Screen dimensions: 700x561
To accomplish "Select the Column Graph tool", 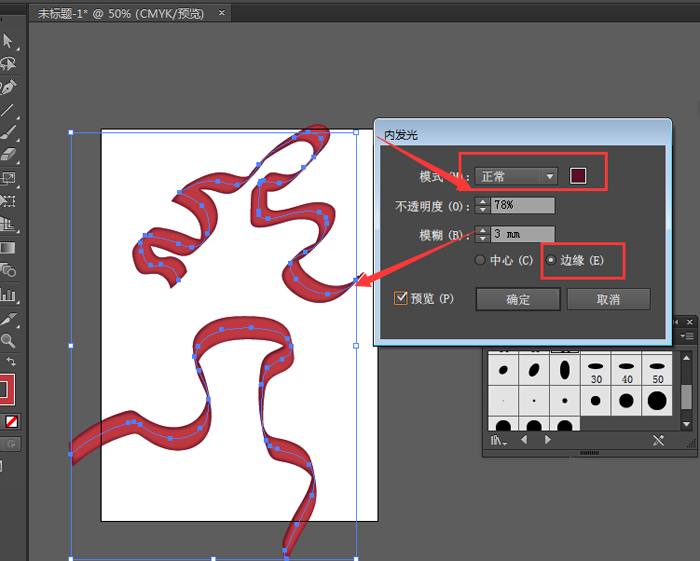I will [8, 295].
